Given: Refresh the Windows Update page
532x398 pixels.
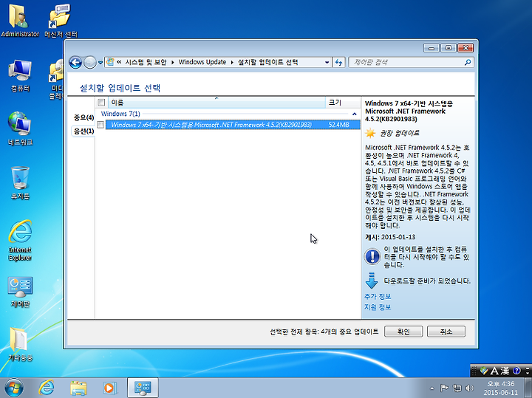Looking at the screenshot, I should click(x=338, y=62).
